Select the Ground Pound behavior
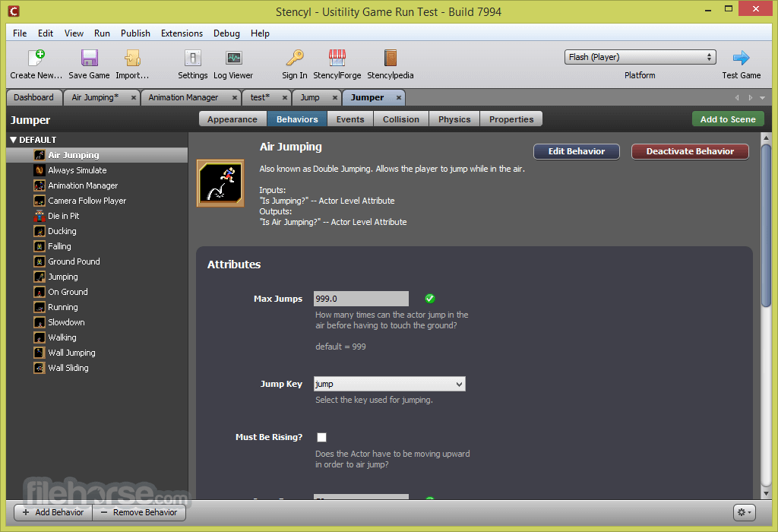This screenshot has height=532, width=778. point(97,261)
